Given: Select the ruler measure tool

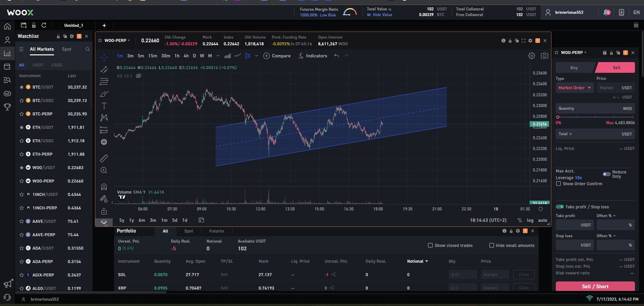Looking at the screenshot, I should [104, 158].
